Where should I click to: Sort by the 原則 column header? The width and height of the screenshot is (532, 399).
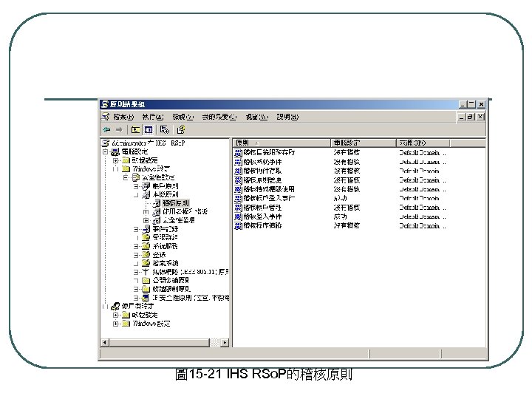[282, 143]
